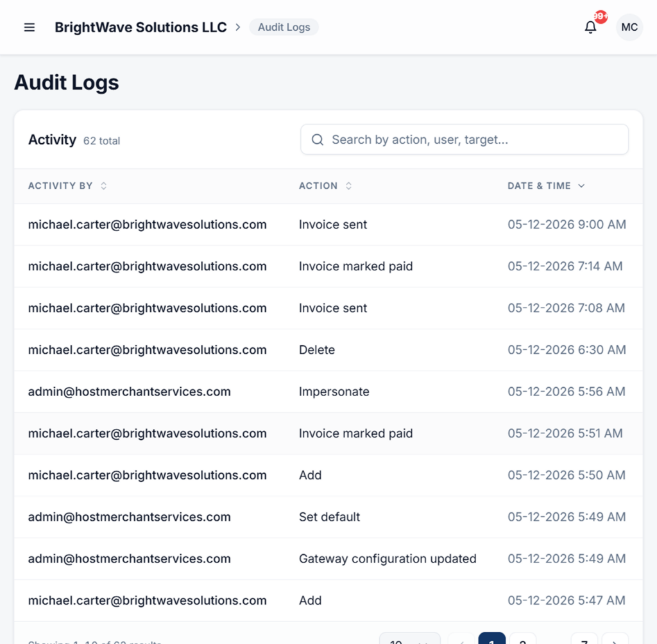
Task: Click 'Add' in the 5:50 AM row
Action: tap(310, 475)
